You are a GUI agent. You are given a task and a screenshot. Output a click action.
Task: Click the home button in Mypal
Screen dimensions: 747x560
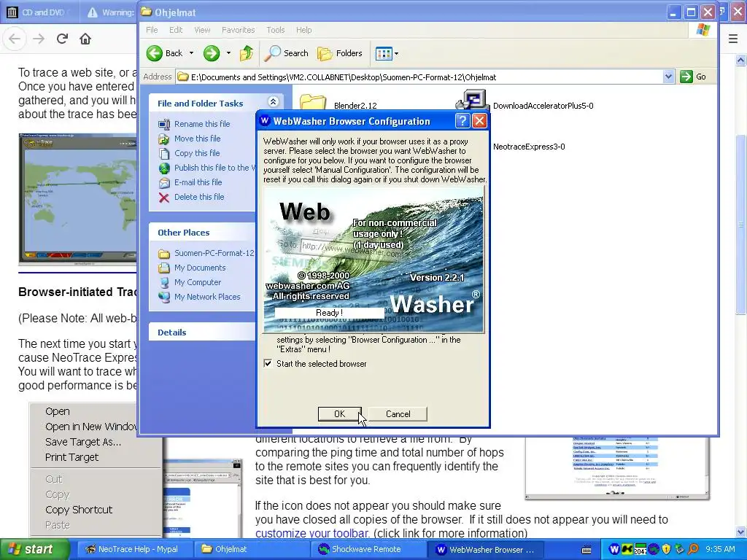coord(85,39)
